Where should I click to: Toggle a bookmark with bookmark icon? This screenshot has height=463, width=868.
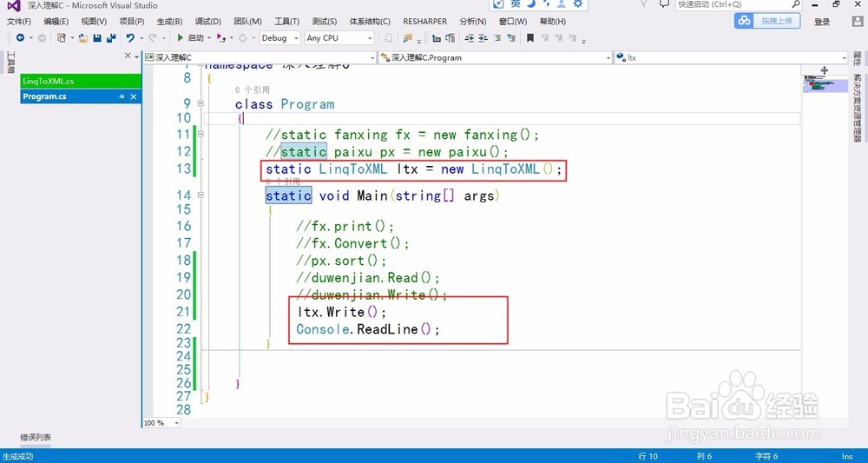point(530,37)
